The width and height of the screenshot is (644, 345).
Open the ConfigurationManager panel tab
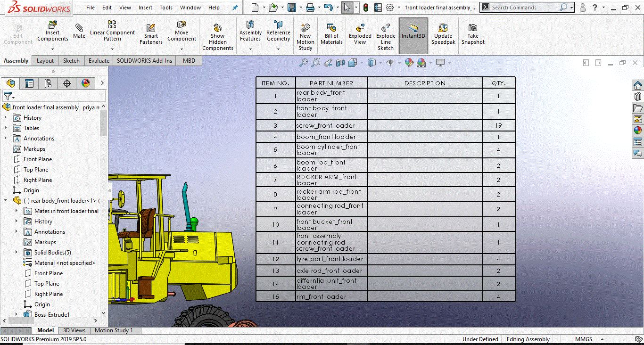48,83
